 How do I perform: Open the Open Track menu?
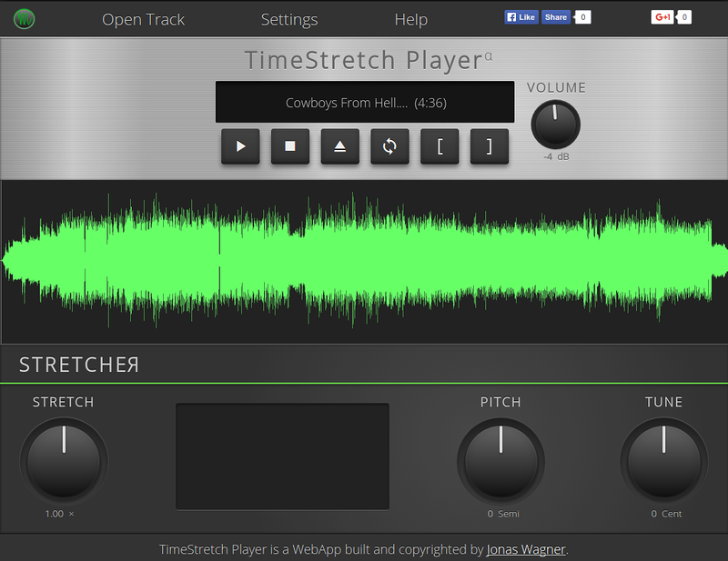(143, 19)
